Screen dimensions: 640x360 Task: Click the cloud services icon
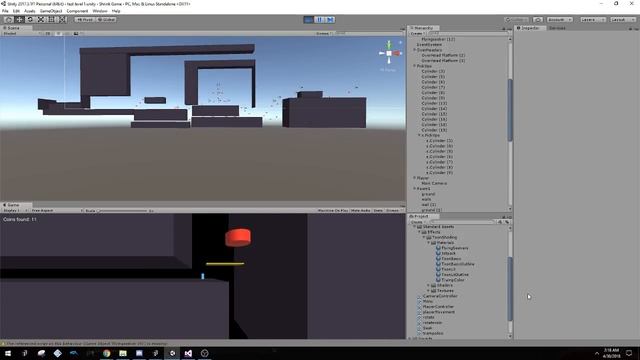tap(538, 20)
